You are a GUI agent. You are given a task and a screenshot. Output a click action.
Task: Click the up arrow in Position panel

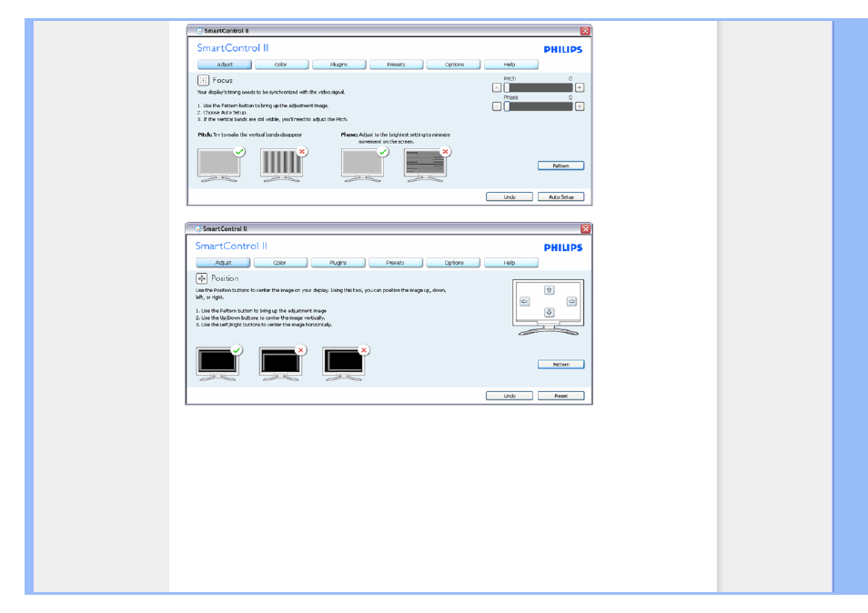[x=549, y=290]
